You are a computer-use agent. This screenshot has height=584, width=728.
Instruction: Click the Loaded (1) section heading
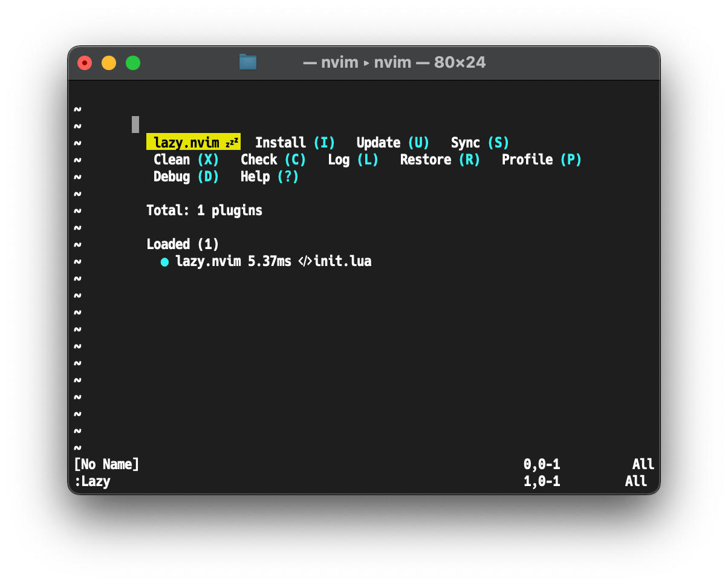tap(183, 244)
